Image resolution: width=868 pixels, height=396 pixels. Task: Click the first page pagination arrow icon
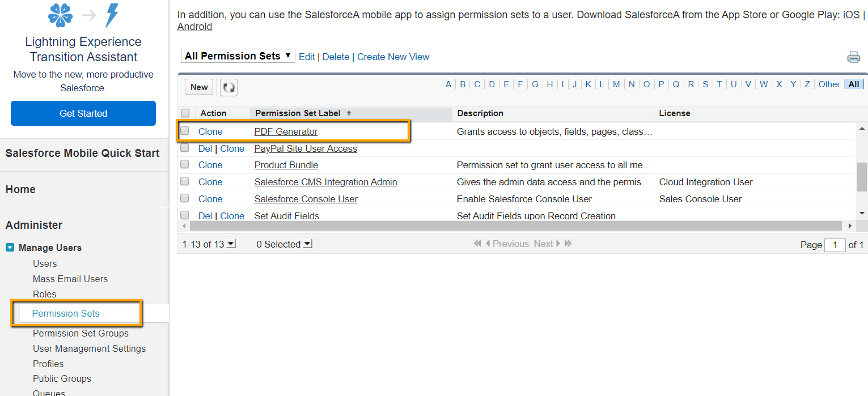477,244
